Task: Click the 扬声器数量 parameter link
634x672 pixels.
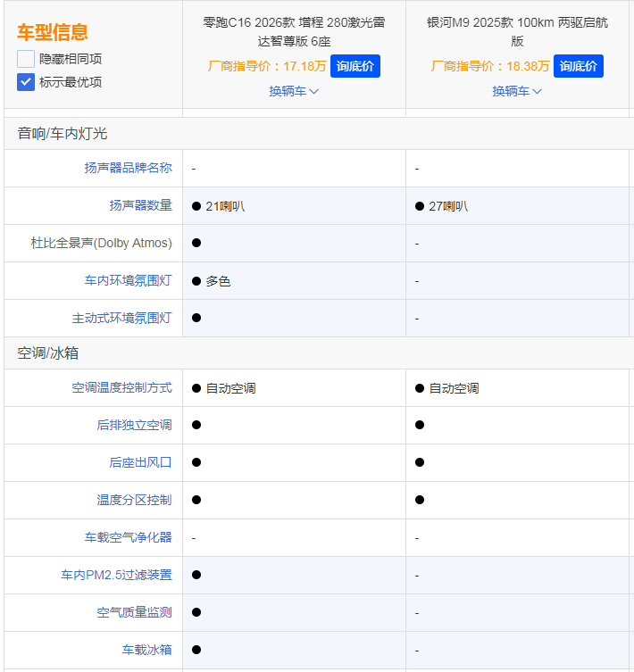Action: (140, 205)
